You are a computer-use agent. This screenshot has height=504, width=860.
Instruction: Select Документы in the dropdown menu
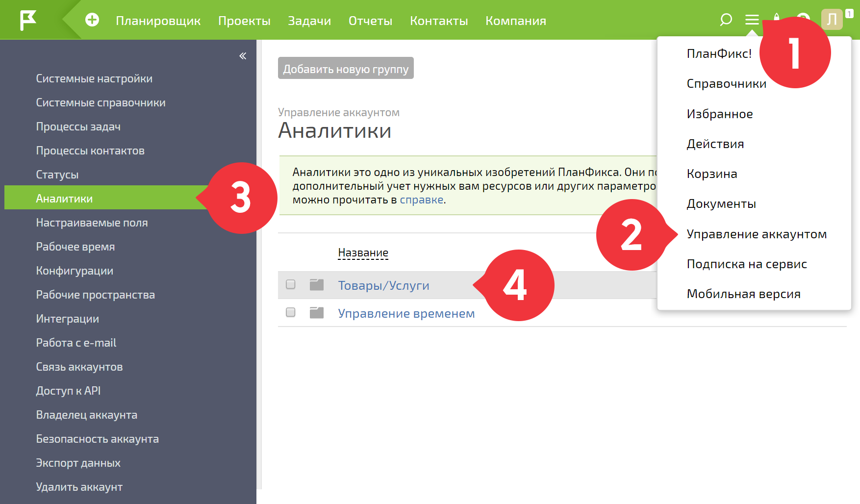pos(721,204)
